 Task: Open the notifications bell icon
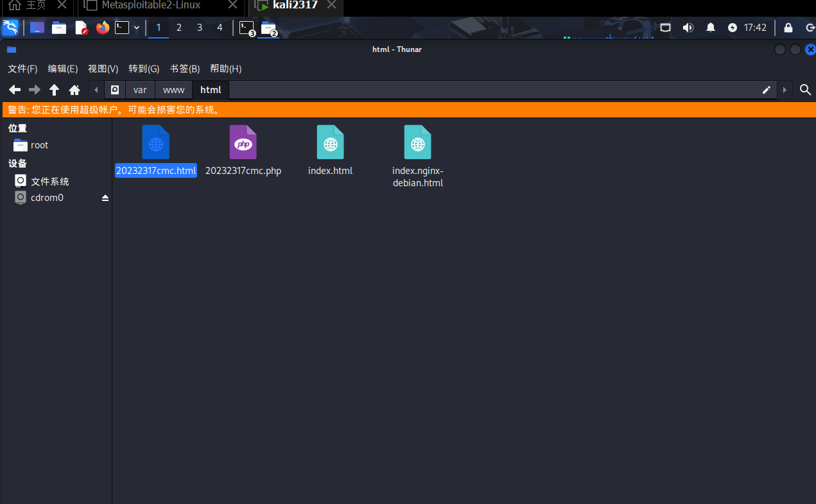(711, 28)
